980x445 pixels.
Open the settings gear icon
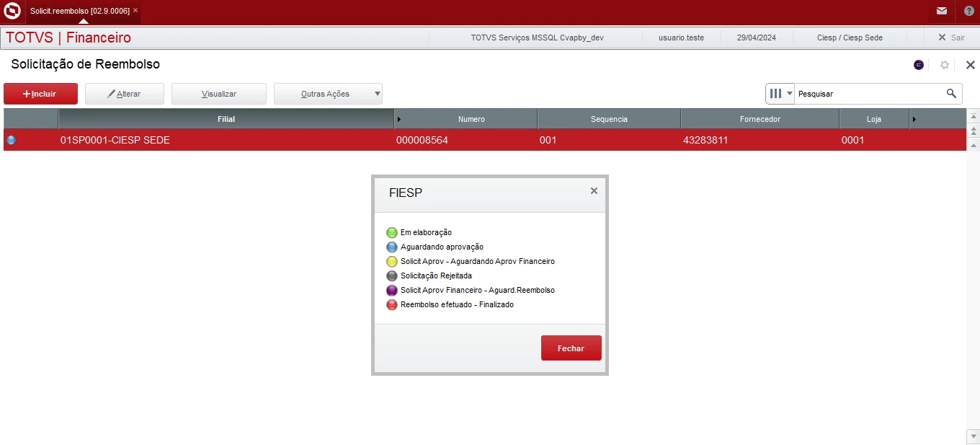[x=945, y=65]
